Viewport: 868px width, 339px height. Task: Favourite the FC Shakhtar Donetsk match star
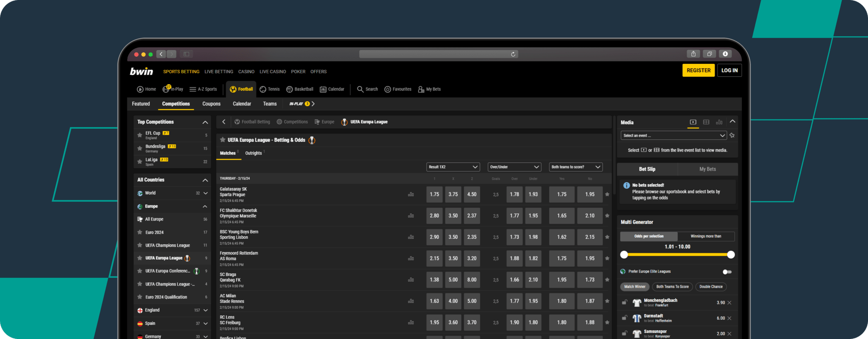pyautogui.click(x=607, y=216)
